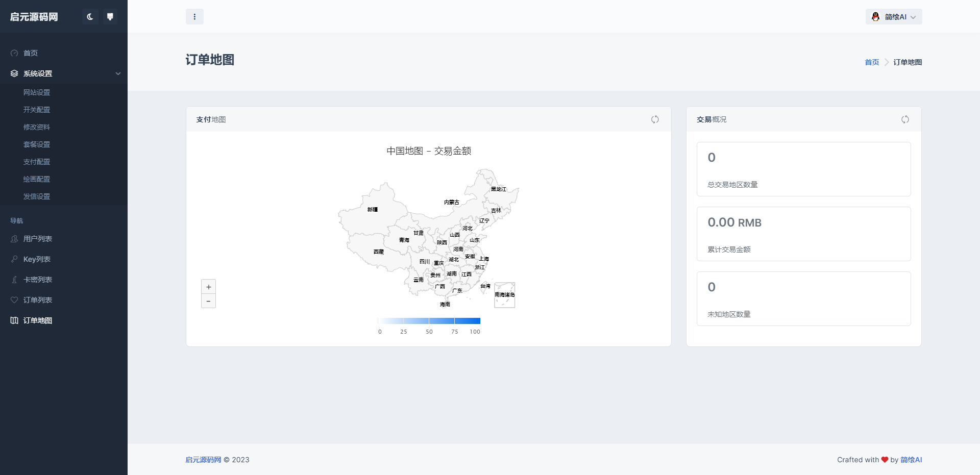Click the blue map legend color bar
Screen dimensions: 980x475
point(429,321)
